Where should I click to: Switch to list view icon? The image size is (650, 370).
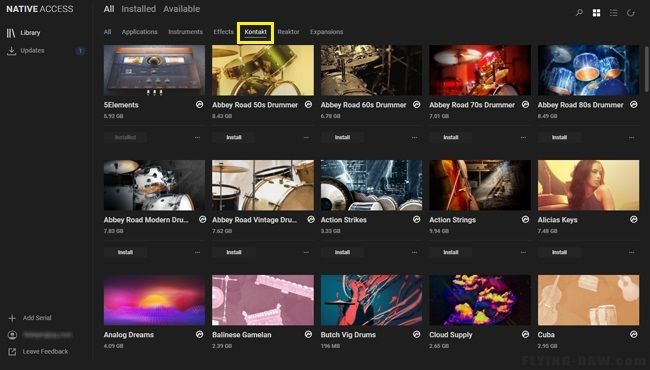coord(614,13)
